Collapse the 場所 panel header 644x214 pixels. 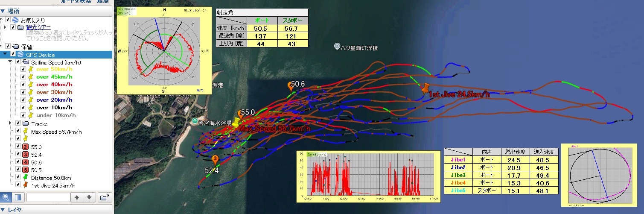3,11
